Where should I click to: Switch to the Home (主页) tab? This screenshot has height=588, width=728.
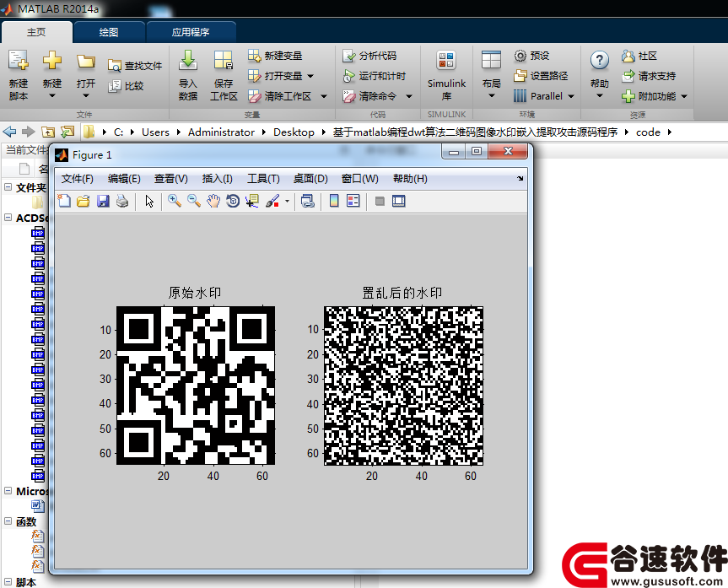point(36,32)
